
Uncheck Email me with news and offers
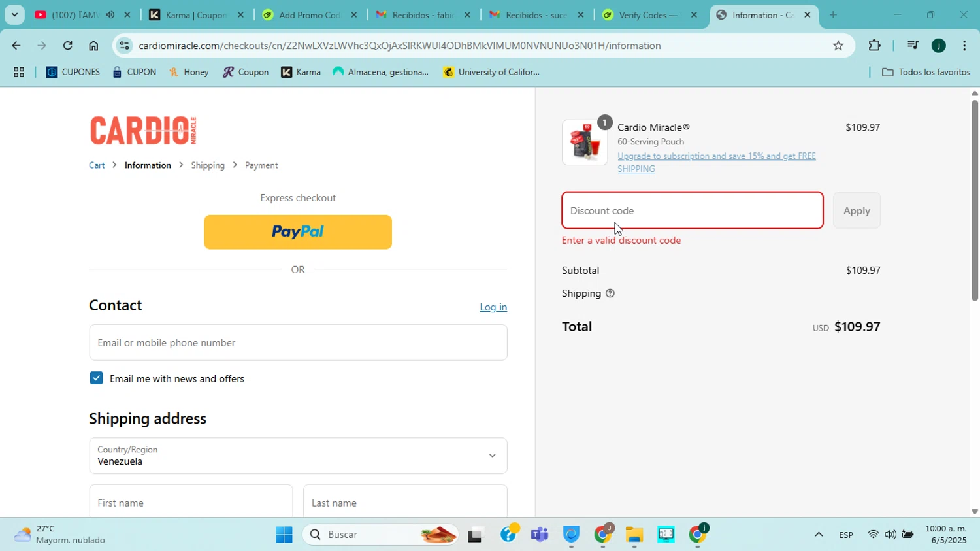[97, 378]
